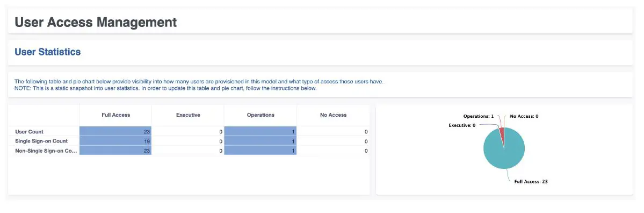Viewport: 644px width, 213px height.
Task: Select Non-Single Sign-on No Access cell
Action: [333, 151]
